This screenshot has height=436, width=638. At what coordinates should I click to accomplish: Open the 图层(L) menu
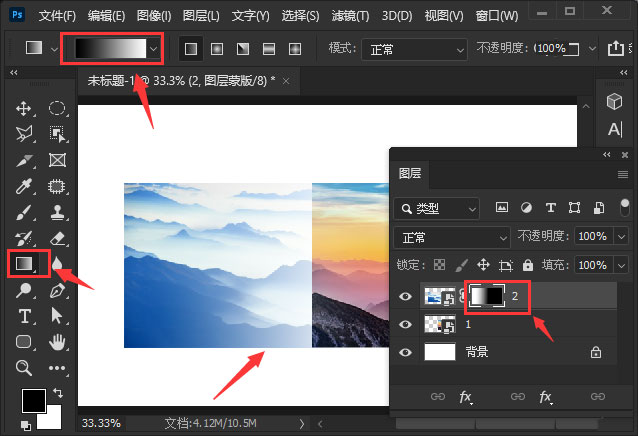coord(201,16)
